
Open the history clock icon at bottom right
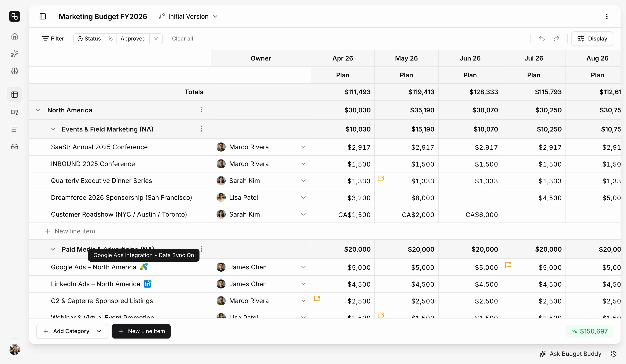point(613,354)
